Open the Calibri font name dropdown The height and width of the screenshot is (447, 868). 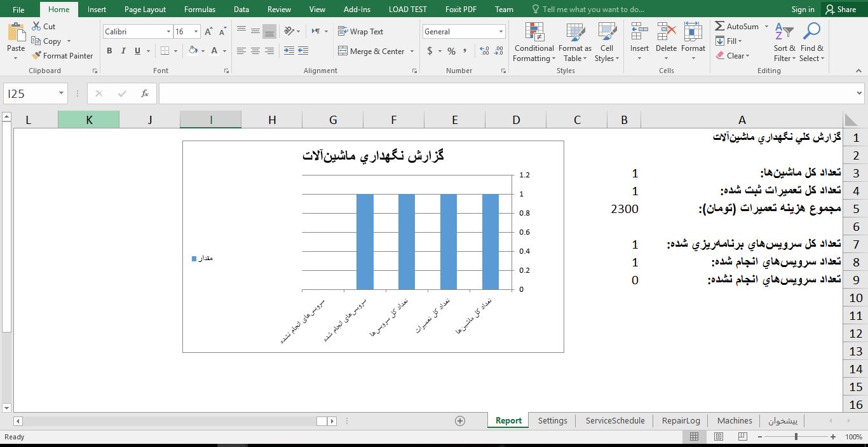(x=168, y=32)
